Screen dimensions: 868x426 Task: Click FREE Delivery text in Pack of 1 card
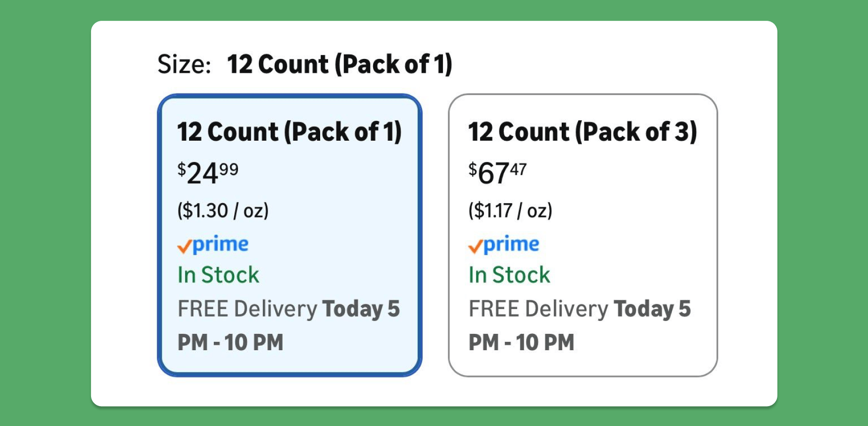(247, 309)
